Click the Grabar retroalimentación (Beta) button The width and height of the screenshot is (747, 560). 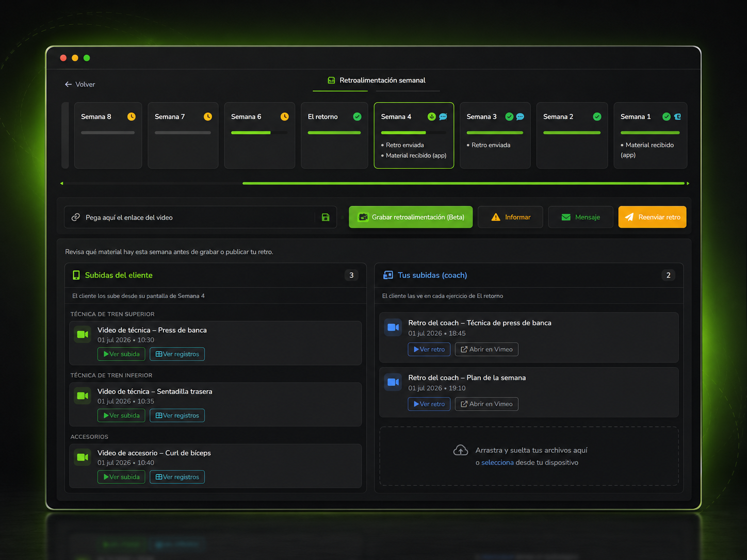411,217
